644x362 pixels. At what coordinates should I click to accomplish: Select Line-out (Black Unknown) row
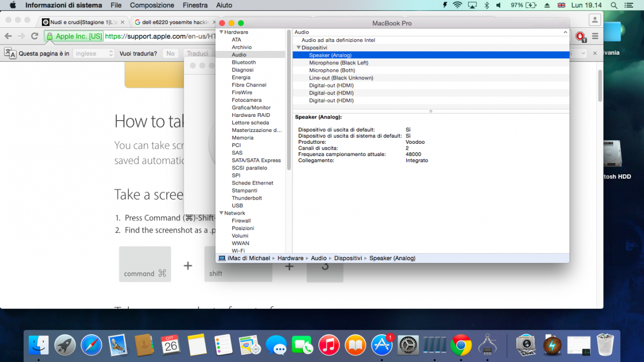[430, 78]
